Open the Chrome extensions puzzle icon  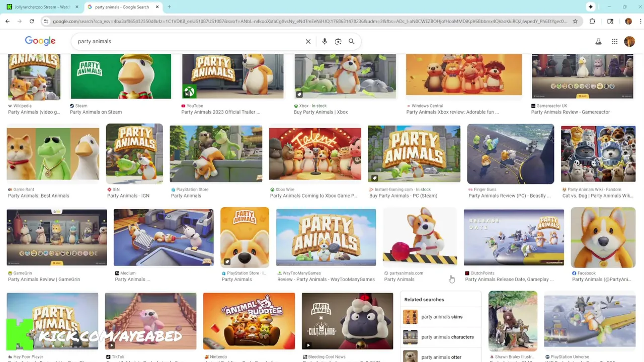(592, 21)
